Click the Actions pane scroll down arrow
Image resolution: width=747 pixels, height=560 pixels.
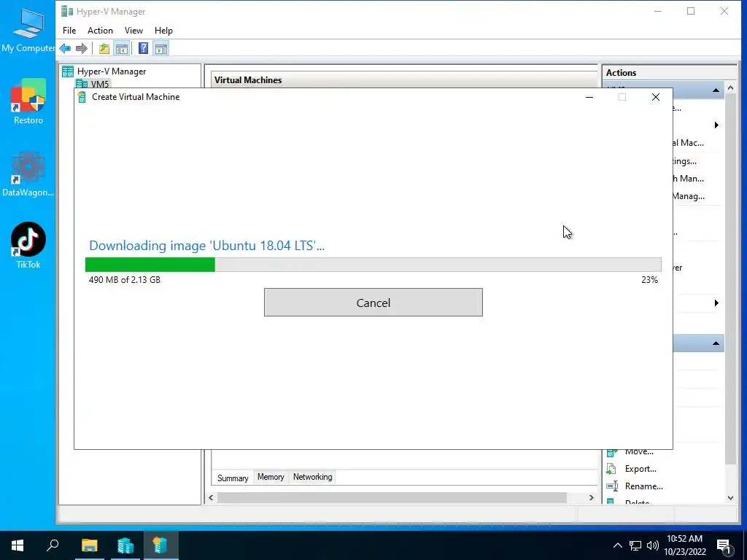point(731,498)
